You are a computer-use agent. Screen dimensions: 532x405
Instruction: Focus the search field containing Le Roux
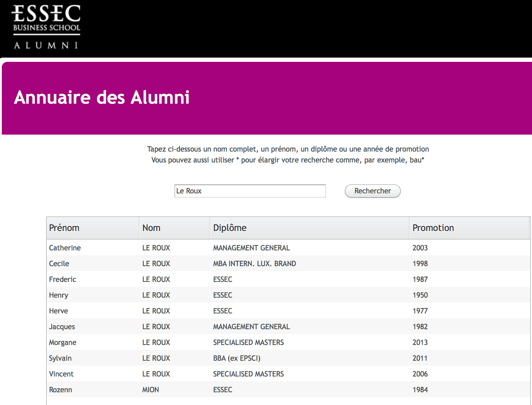[250, 191]
